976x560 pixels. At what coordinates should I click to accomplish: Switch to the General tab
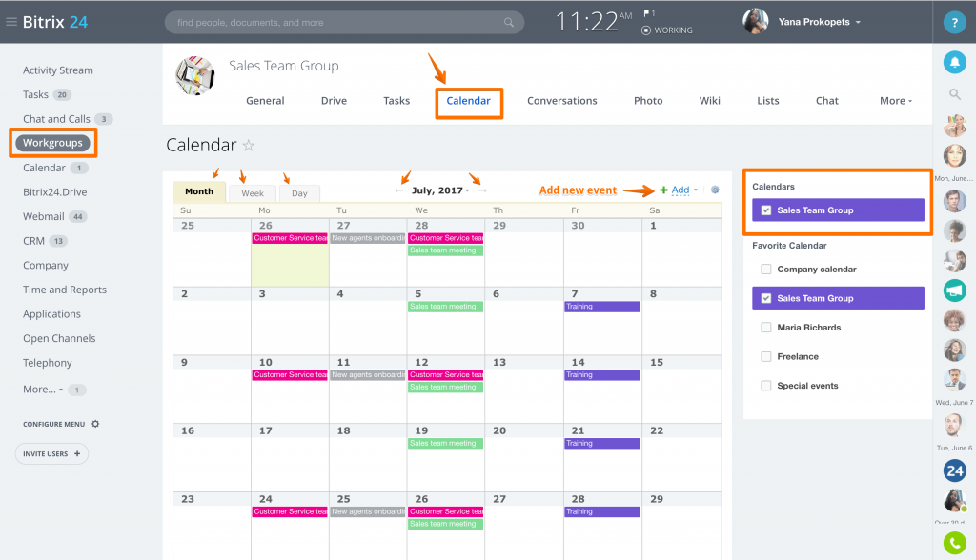pos(265,101)
